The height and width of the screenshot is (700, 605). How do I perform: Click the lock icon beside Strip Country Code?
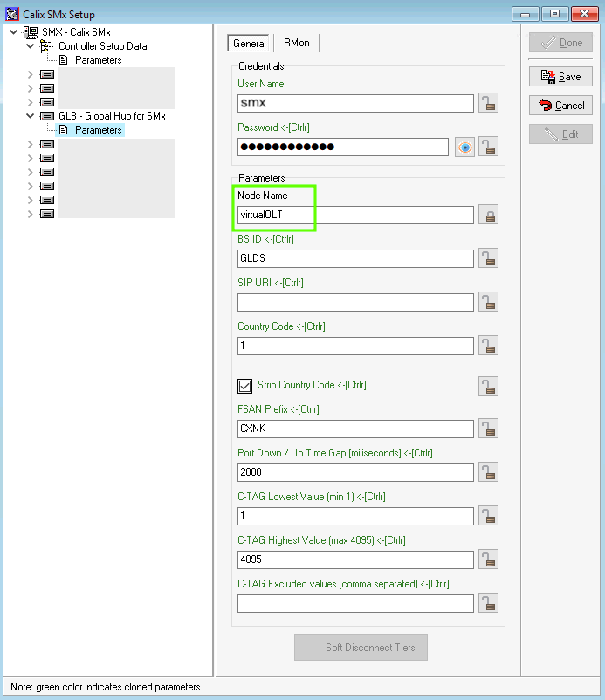(489, 386)
